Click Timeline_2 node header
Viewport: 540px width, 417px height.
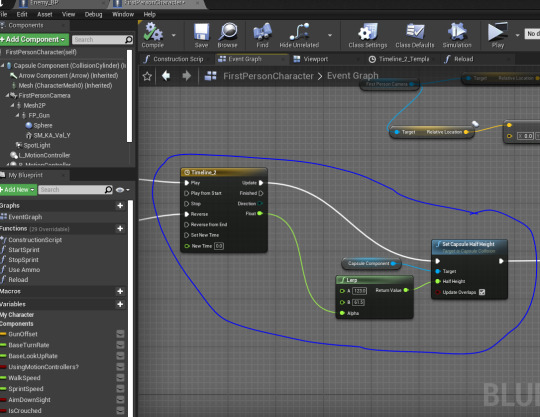pos(224,172)
